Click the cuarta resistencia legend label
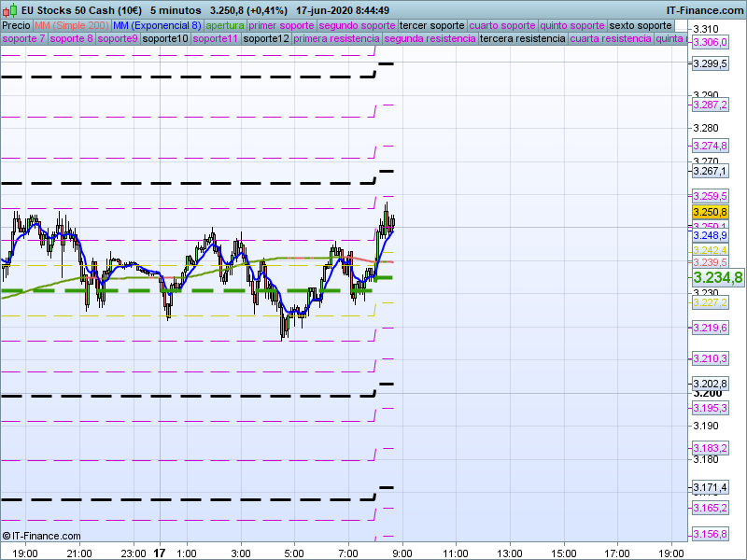The image size is (747, 560). pyautogui.click(x=611, y=39)
